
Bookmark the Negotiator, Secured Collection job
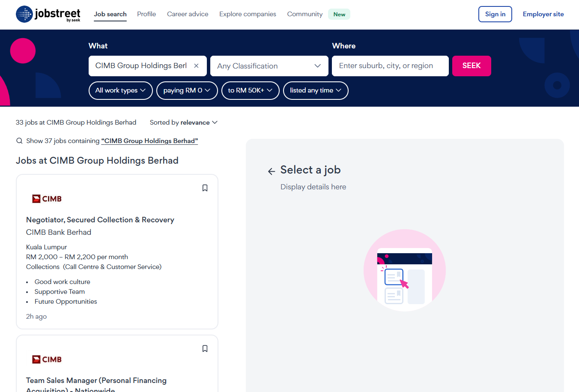[205, 188]
